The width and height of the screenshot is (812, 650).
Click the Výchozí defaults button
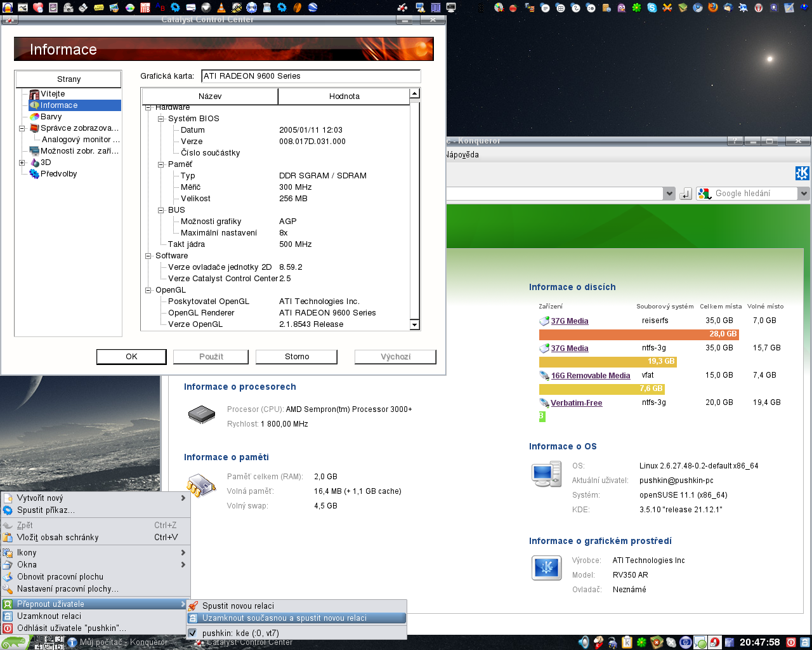point(395,357)
